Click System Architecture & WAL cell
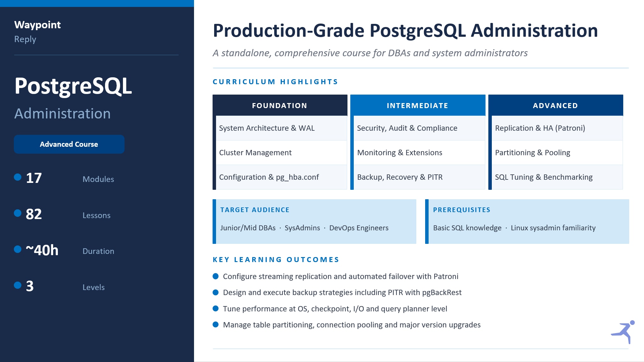 pos(281,128)
